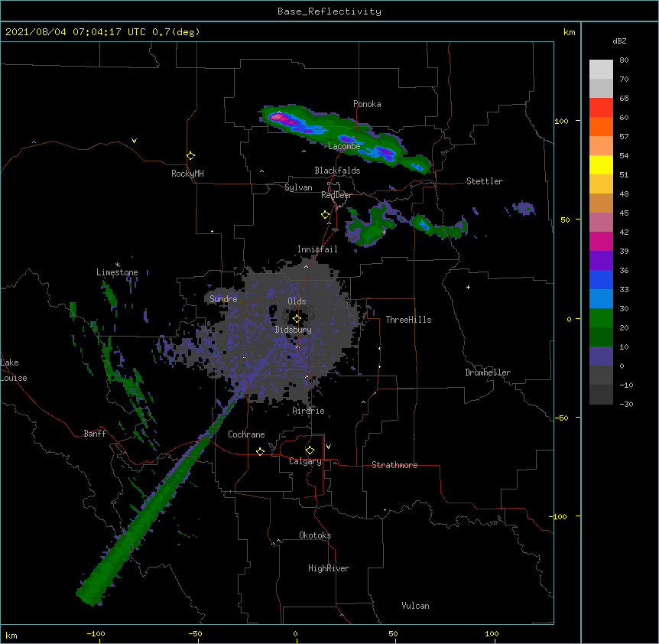Click the -100 tick on the bottom axis
This screenshot has width=659, height=644.
tap(96, 633)
